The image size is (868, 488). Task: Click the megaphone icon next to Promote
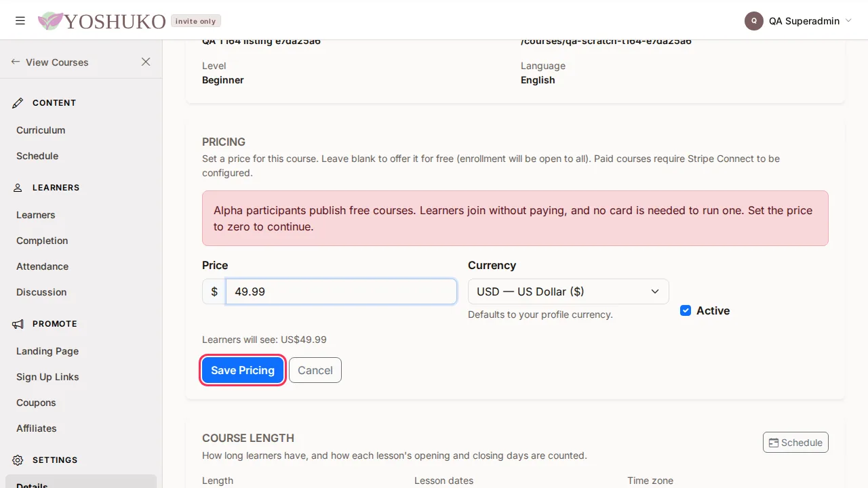click(18, 324)
